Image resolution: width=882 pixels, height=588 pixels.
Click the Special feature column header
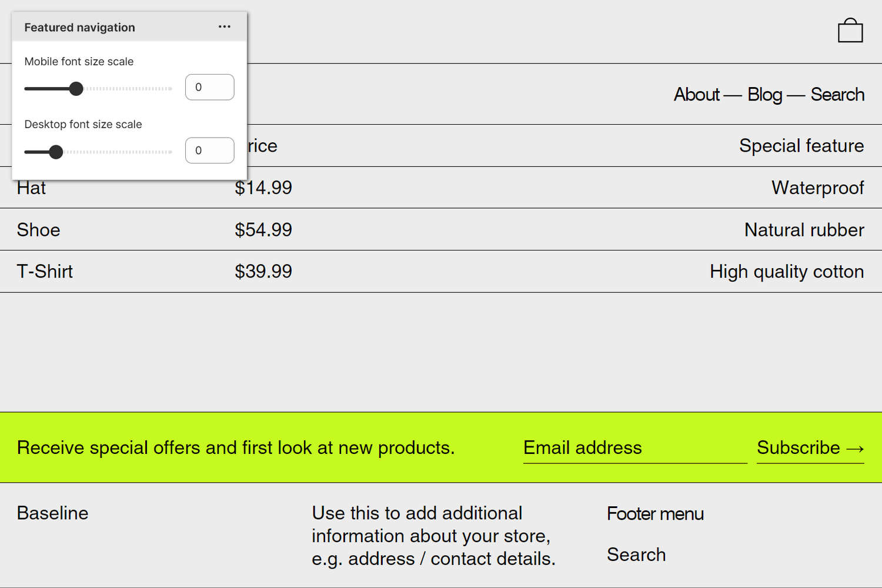click(x=801, y=145)
